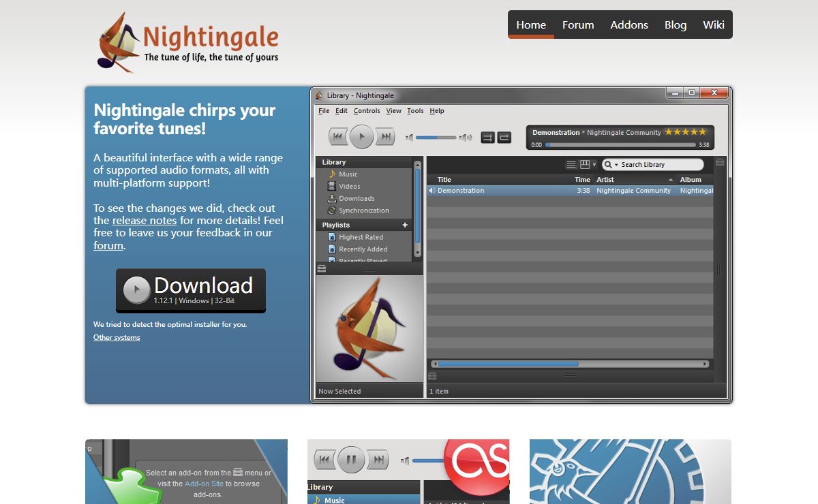This screenshot has height=504, width=818.
Task: Pause using the button in Last.fm thumbnail
Action: pos(352,461)
